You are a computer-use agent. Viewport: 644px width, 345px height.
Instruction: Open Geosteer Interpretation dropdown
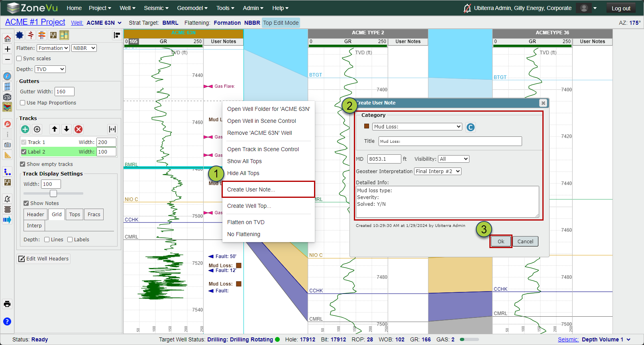pyautogui.click(x=438, y=172)
